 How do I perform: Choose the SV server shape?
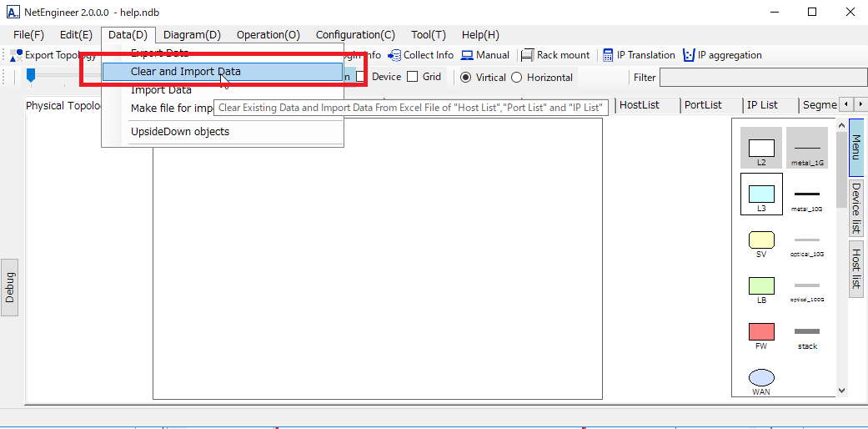pos(761,240)
